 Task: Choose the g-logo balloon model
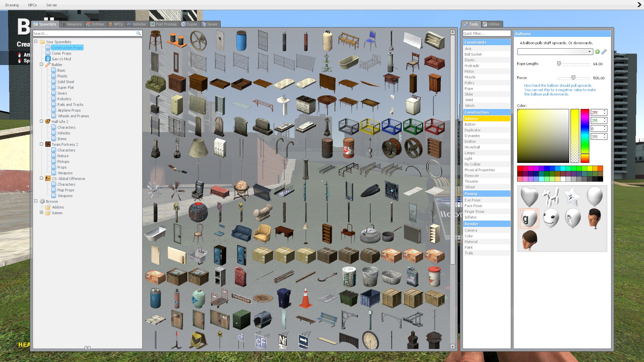click(529, 219)
